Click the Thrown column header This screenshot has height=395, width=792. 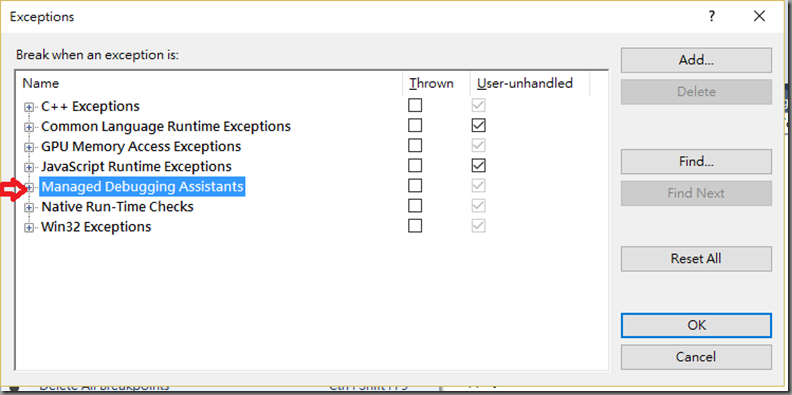click(x=436, y=83)
